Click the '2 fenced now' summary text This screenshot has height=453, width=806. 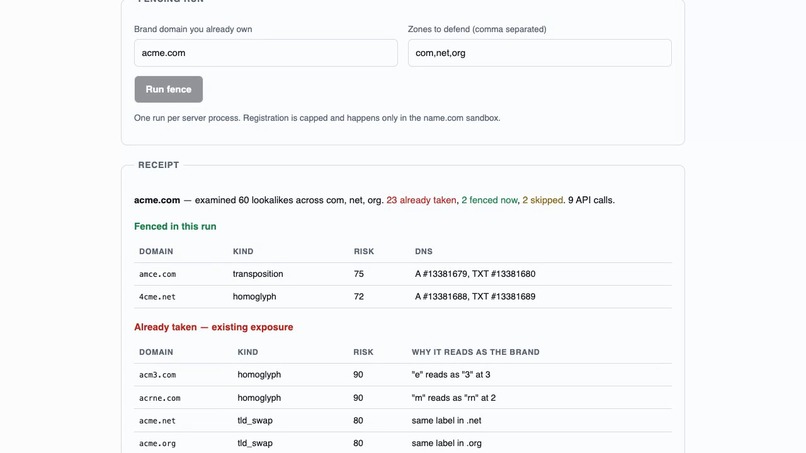point(489,200)
